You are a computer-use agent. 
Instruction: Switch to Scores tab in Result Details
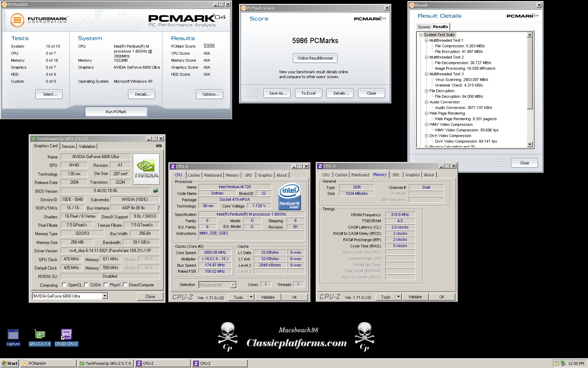pyautogui.click(x=424, y=27)
